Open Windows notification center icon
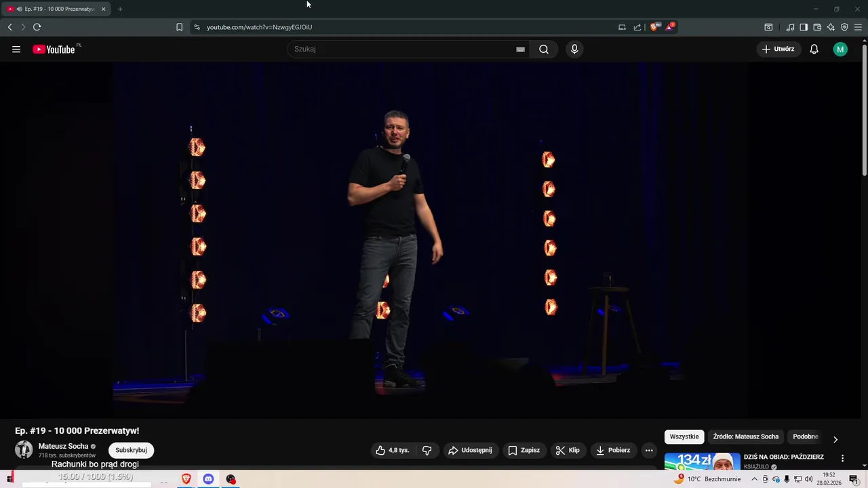Screen dimensions: 868x488 point(854,479)
